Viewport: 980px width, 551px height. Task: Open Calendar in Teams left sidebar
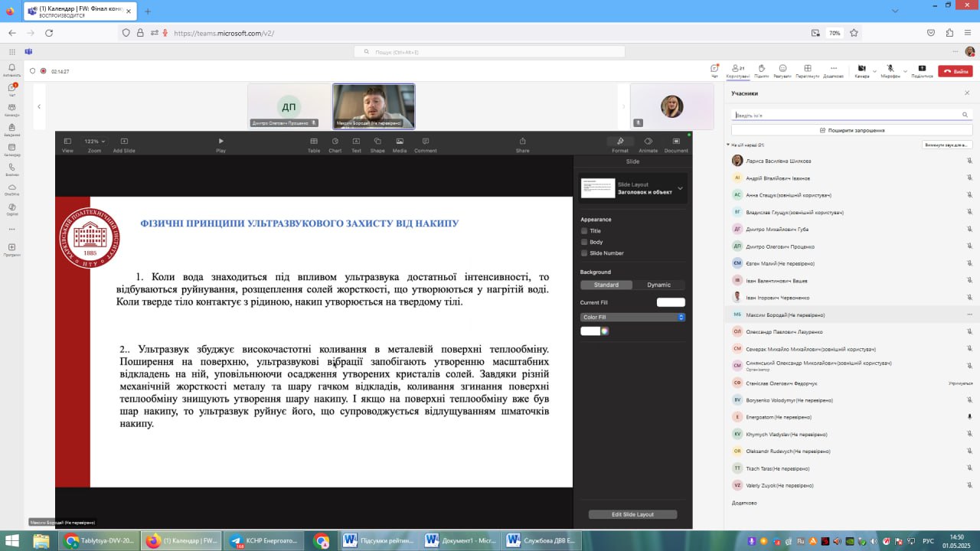tap(12, 147)
